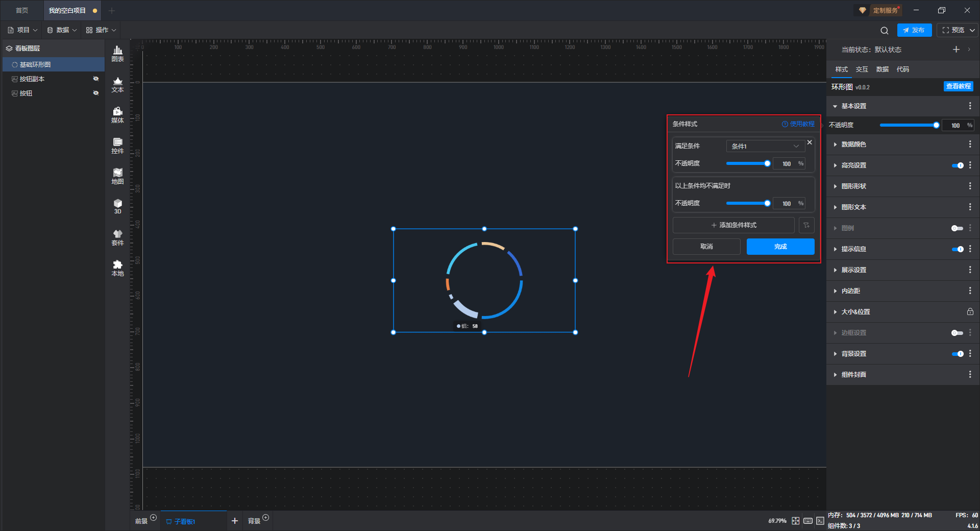Image resolution: width=980 pixels, height=531 pixels.
Task: Open the 控件 controls component panel
Action: pyautogui.click(x=117, y=146)
